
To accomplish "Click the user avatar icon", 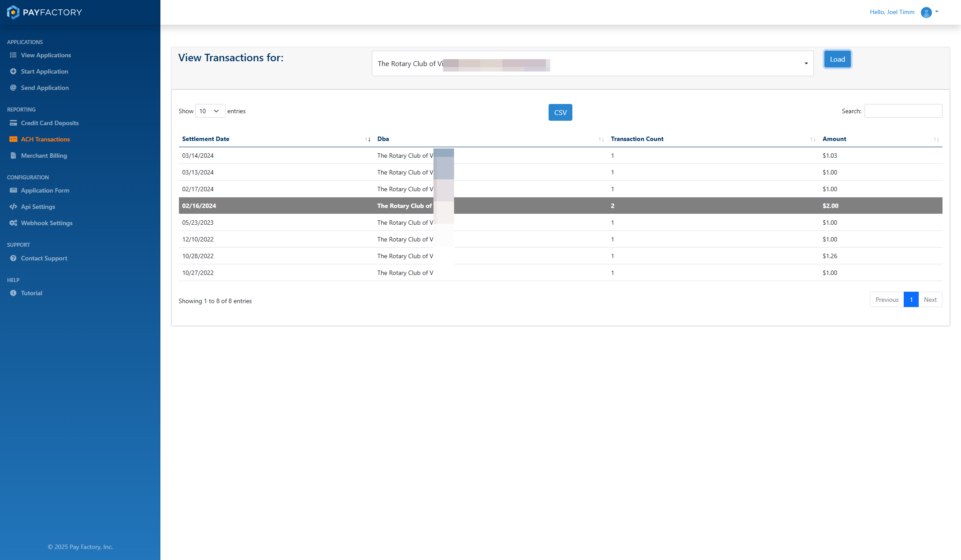I will [926, 12].
